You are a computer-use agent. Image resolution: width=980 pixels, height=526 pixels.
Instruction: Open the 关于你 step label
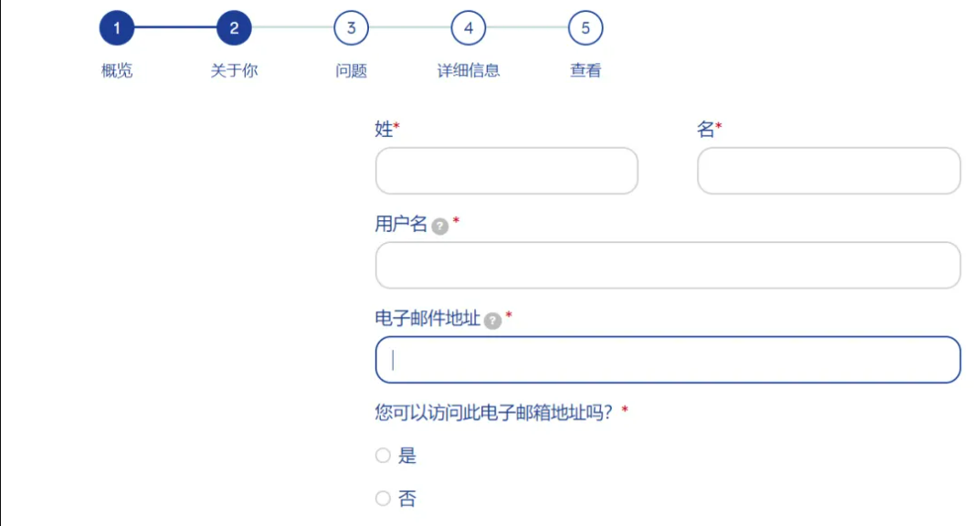coord(234,70)
